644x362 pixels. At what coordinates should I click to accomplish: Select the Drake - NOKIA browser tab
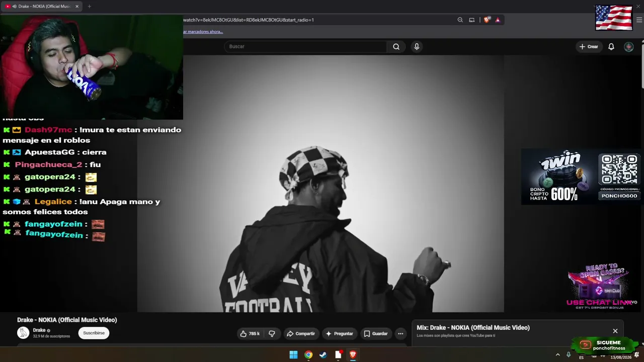pyautogui.click(x=42, y=7)
